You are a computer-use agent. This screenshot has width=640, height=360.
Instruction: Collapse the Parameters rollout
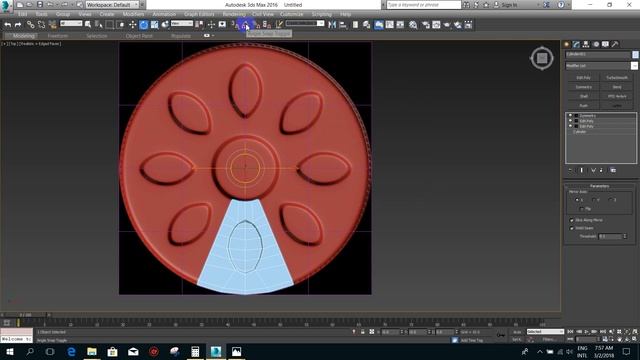pyautogui.click(x=600, y=186)
